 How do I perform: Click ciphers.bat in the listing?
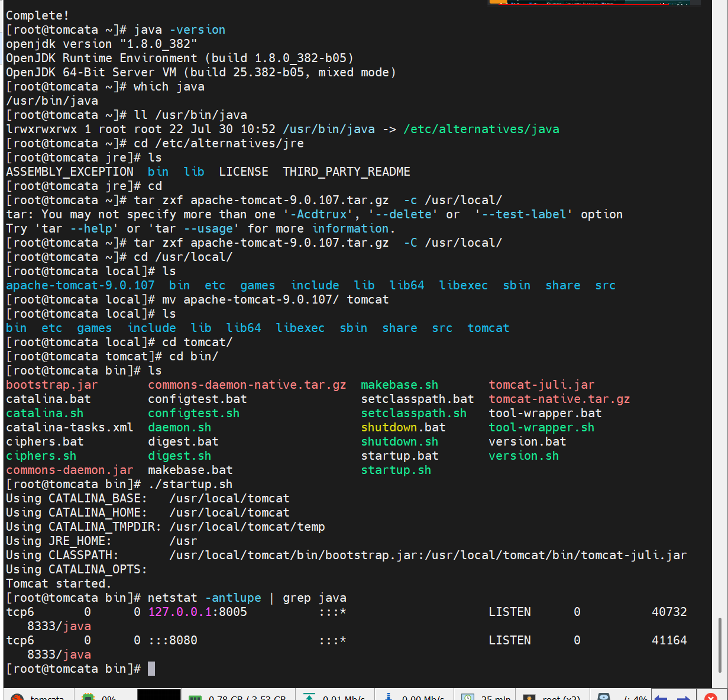point(45,441)
